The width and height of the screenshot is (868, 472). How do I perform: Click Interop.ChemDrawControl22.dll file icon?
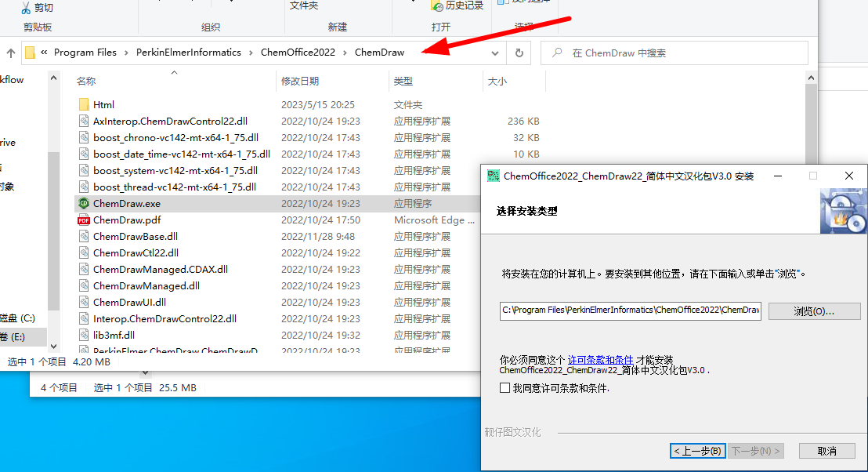click(x=84, y=318)
